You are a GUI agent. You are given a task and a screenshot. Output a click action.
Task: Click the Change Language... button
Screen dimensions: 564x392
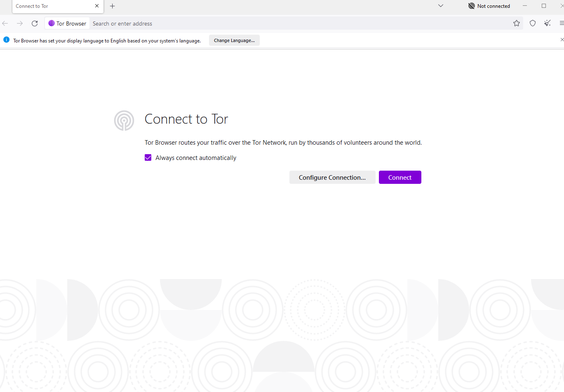point(234,40)
